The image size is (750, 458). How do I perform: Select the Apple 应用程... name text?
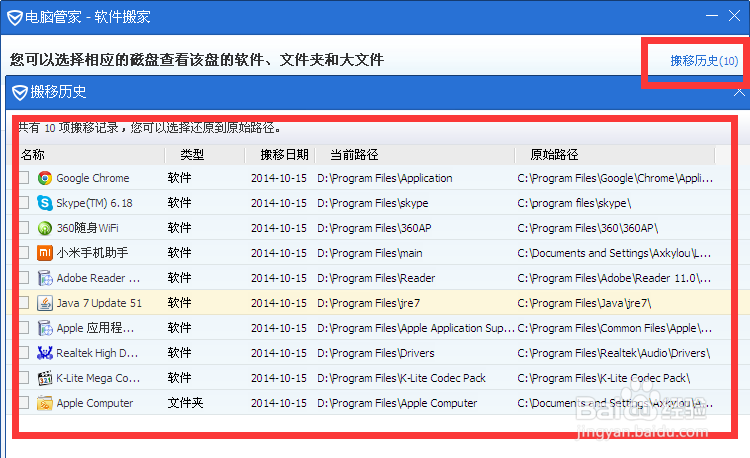click(x=95, y=328)
